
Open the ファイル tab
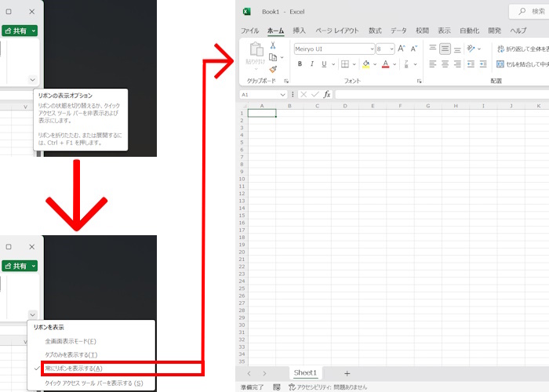250,31
